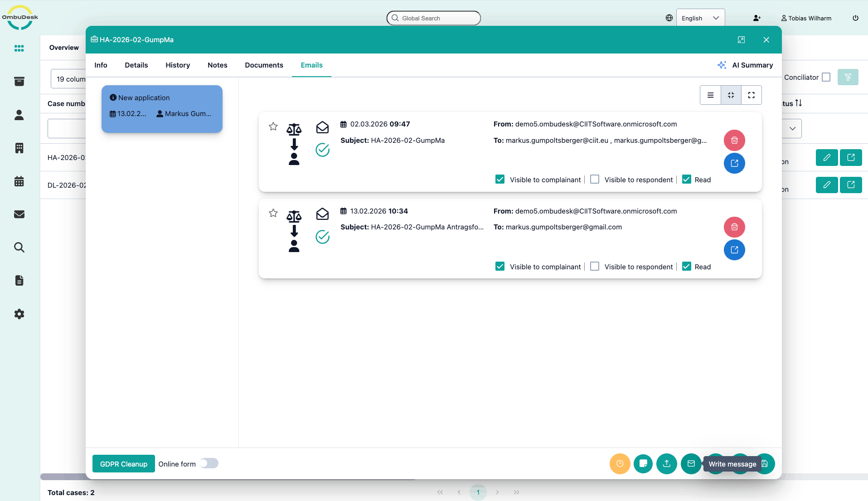Open the envelope email compose button
This screenshot has height=501, width=868.
(691, 464)
